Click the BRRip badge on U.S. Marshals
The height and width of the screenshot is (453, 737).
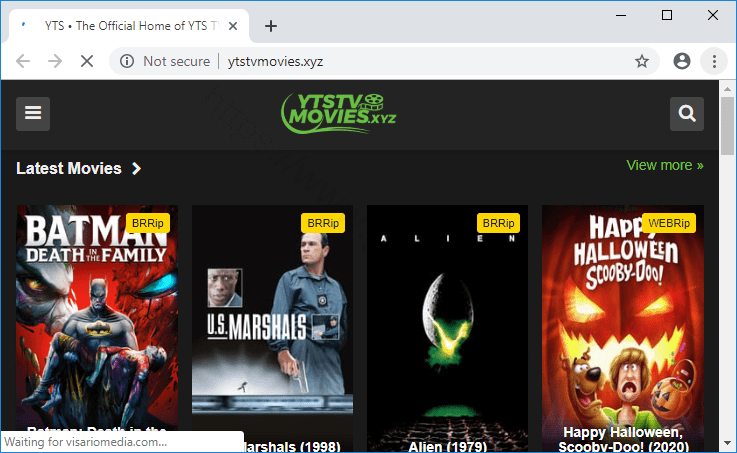pos(323,223)
